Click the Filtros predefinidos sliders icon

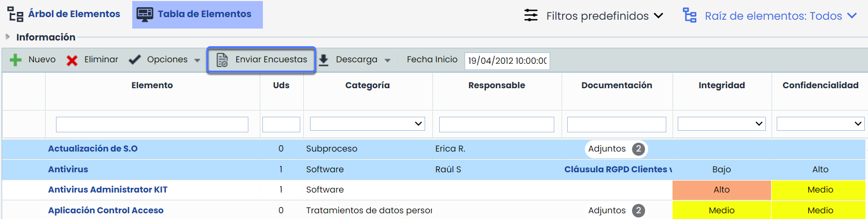(x=531, y=16)
